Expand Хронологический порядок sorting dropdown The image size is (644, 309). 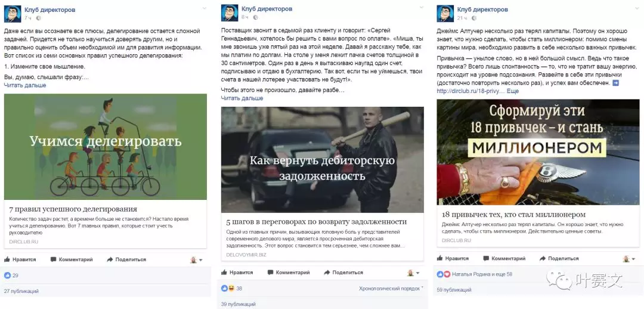[x=391, y=289]
